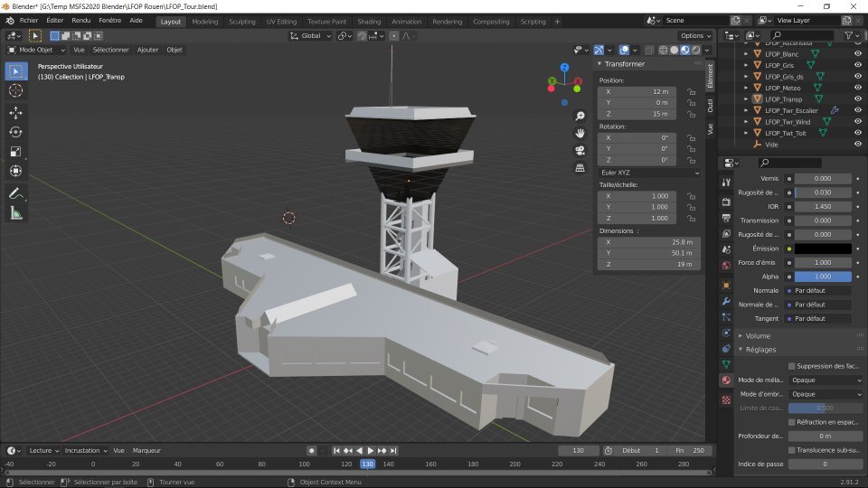Viewport: 868px width, 488px height.
Task: Click the black Émission color swatch
Action: click(821, 249)
